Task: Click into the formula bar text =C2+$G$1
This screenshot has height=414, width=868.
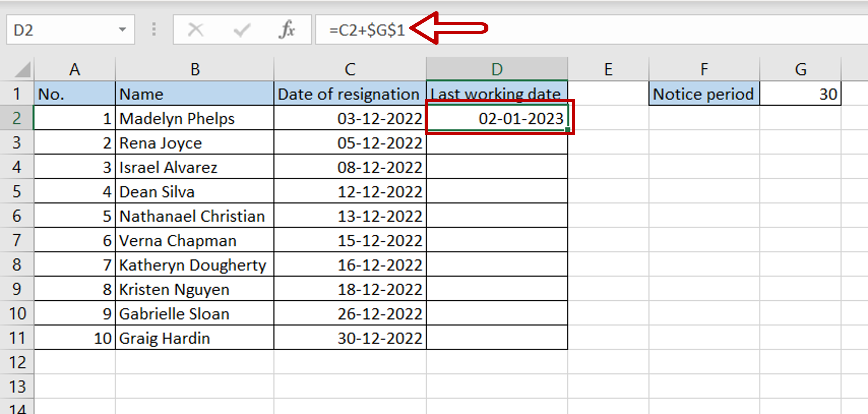Action: (x=367, y=30)
